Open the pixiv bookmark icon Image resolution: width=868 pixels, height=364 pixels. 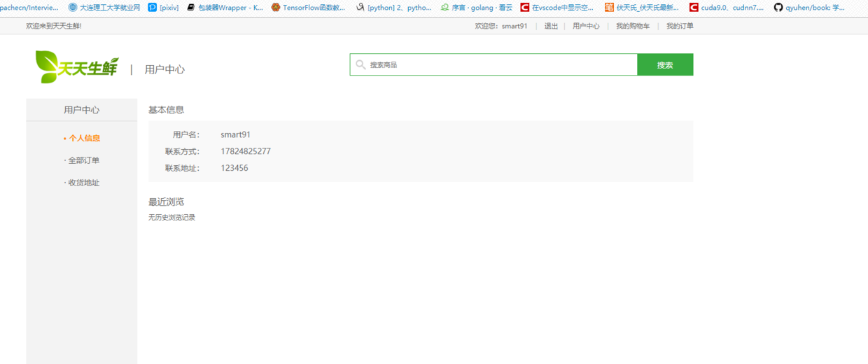tap(153, 8)
